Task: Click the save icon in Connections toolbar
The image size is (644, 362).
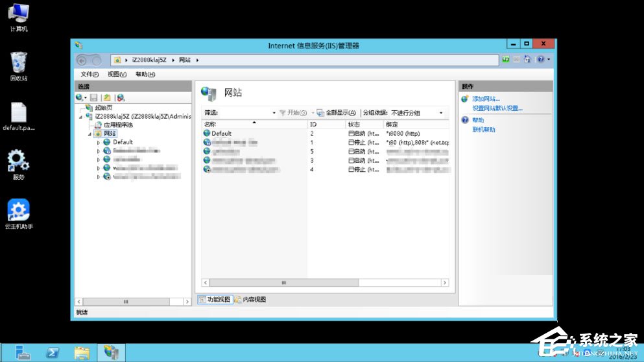Action: coord(94,97)
